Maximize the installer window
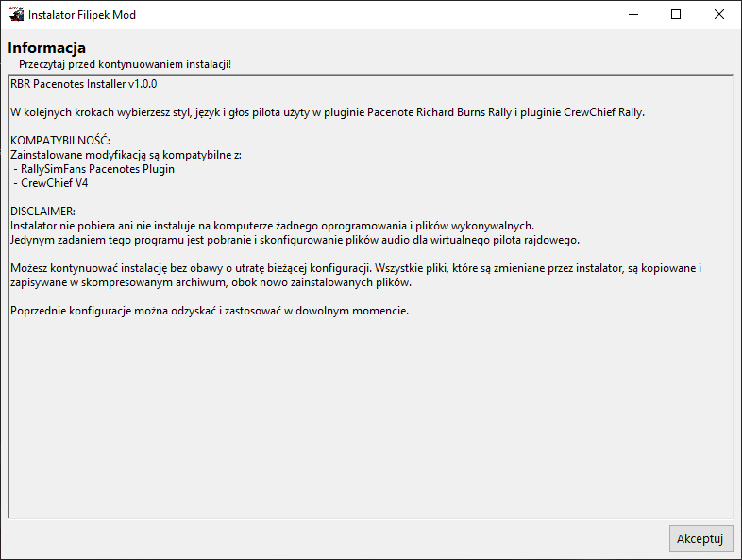The height and width of the screenshot is (560, 742). click(x=676, y=15)
